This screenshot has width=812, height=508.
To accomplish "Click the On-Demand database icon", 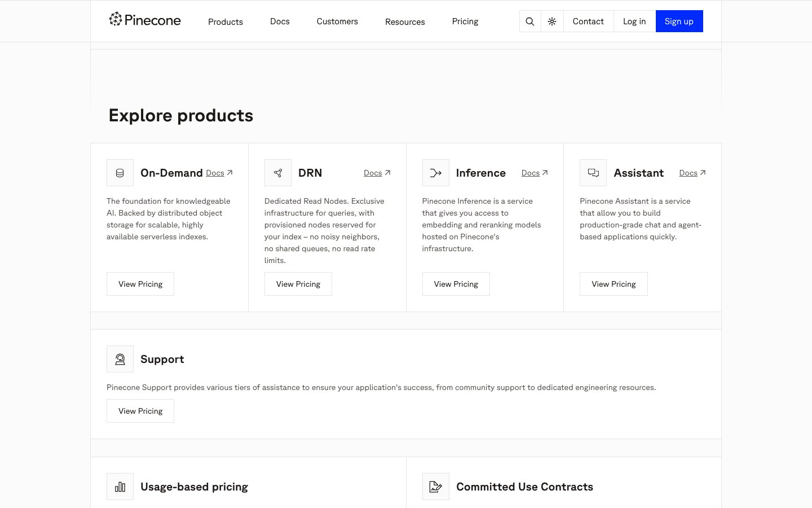I will [x=120, y=173].
